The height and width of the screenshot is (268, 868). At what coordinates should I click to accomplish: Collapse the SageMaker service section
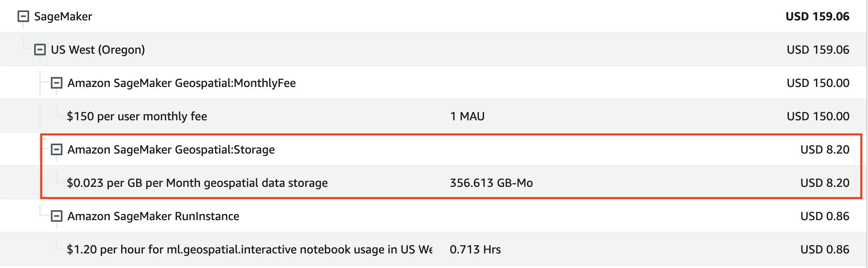[23, 16]
